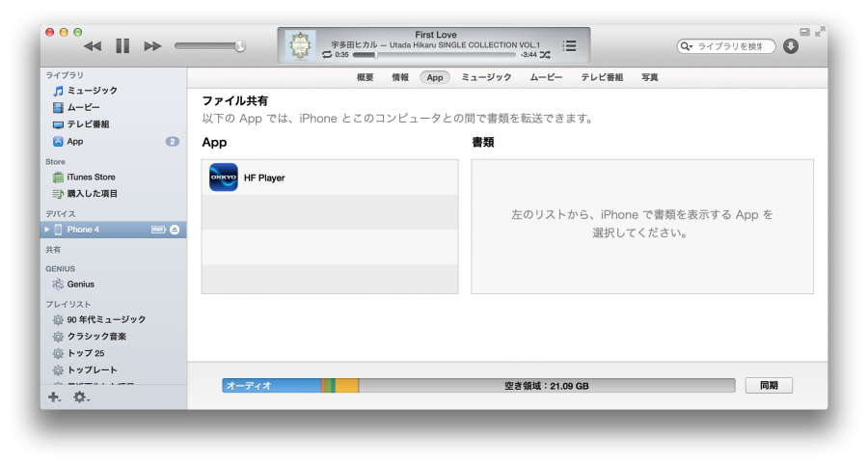The height and width of the screenshot is (465, 868).
Task: Toggle the repeat icon in the player
Action: tap(327, 55)
